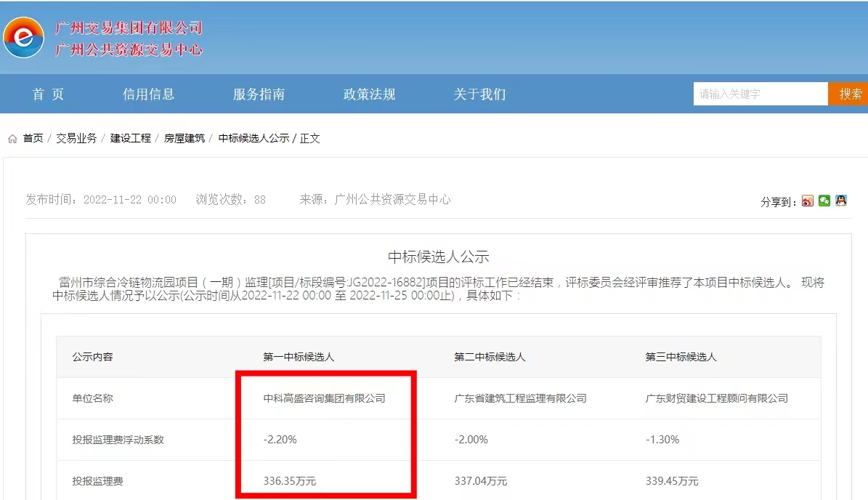Focus the 请输入关键字 search field
Viewport: 868px width, 500px height.
(x=760, y=94)
